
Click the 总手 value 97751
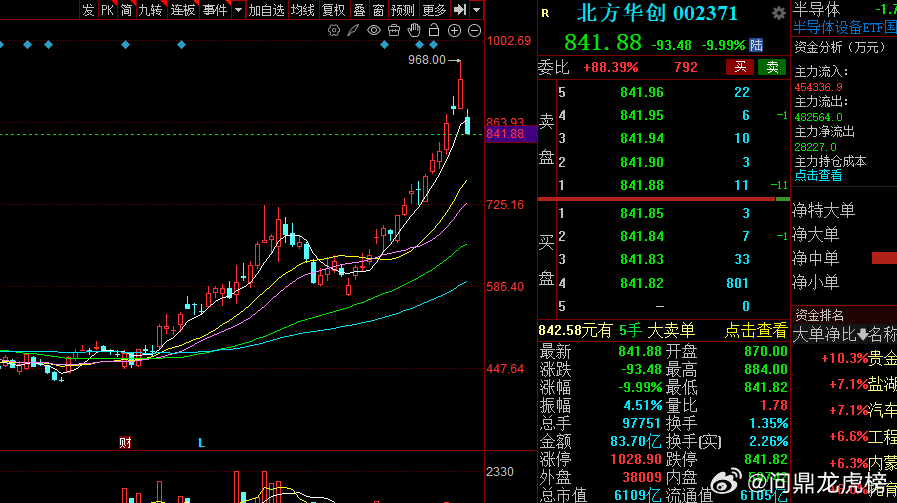[x=642, y=423]
